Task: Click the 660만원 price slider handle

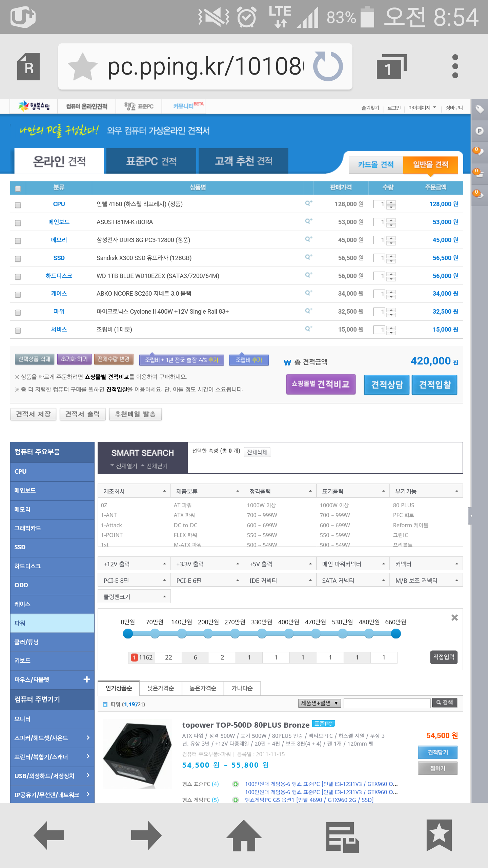Action: 396,633
